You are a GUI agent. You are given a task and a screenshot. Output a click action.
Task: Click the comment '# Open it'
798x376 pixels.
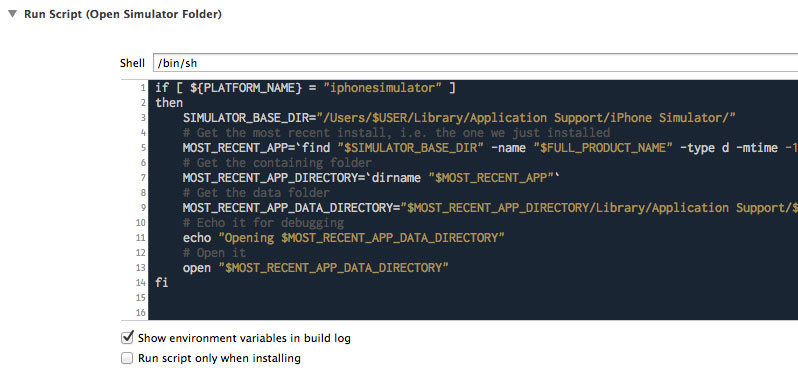(214, 253)
